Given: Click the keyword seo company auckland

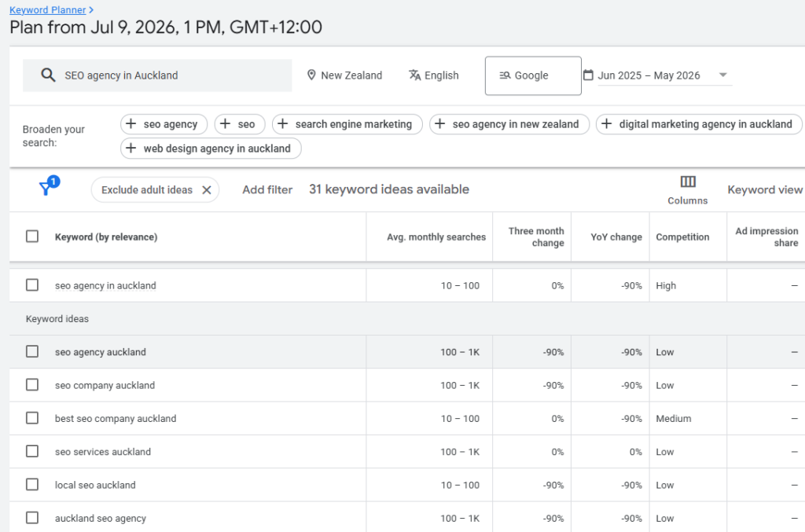Looking at the screenshot, I should 105,385.
